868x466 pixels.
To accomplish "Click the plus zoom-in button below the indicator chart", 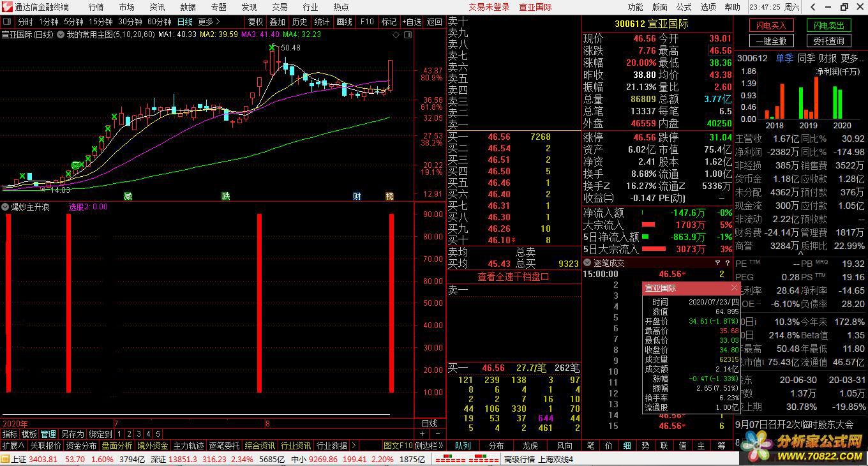I will tap(423, 434).
